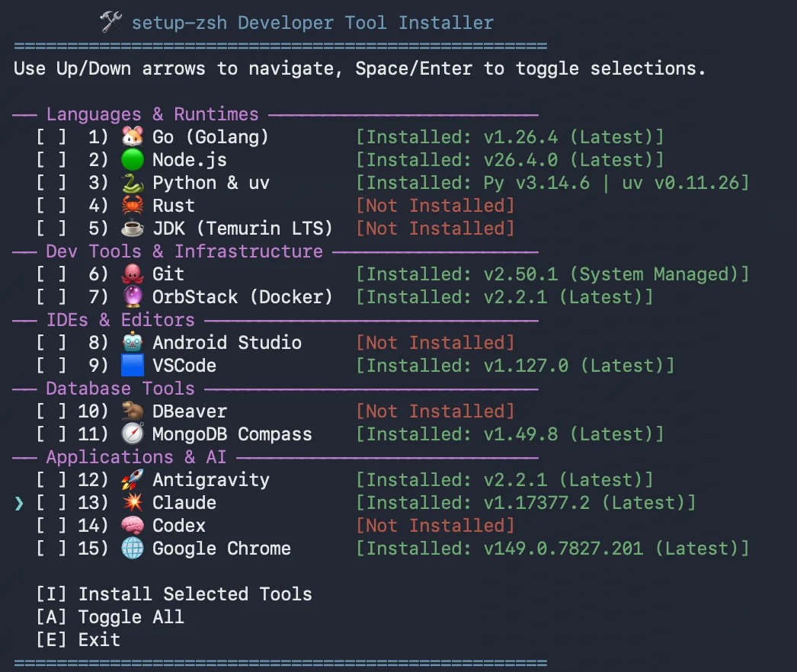The width and height of the screenshot is (797, 672).
Task: Click the green Node.js circle icon
Action: [x=132, y=159]
